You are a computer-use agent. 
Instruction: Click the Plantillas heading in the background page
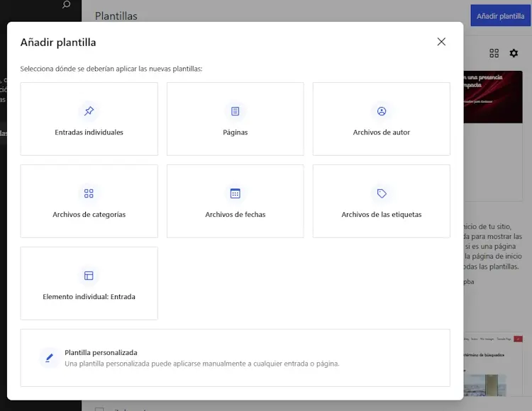coord(116,16)
